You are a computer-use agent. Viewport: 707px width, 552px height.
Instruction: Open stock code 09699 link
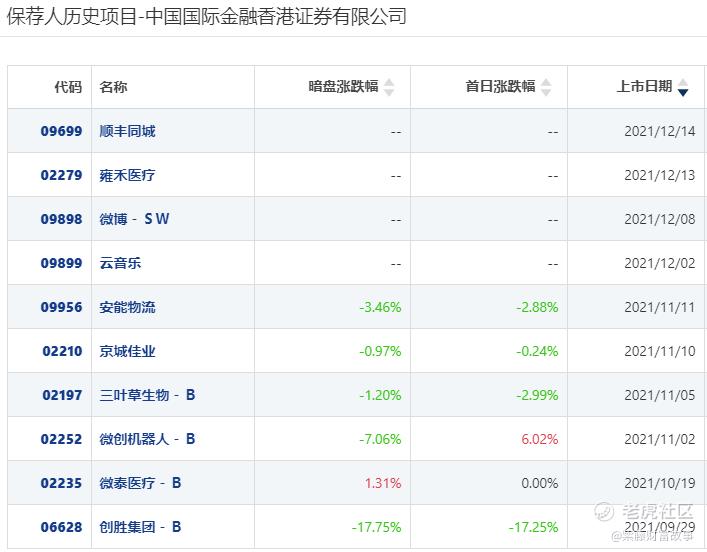(x=61, y=131)
